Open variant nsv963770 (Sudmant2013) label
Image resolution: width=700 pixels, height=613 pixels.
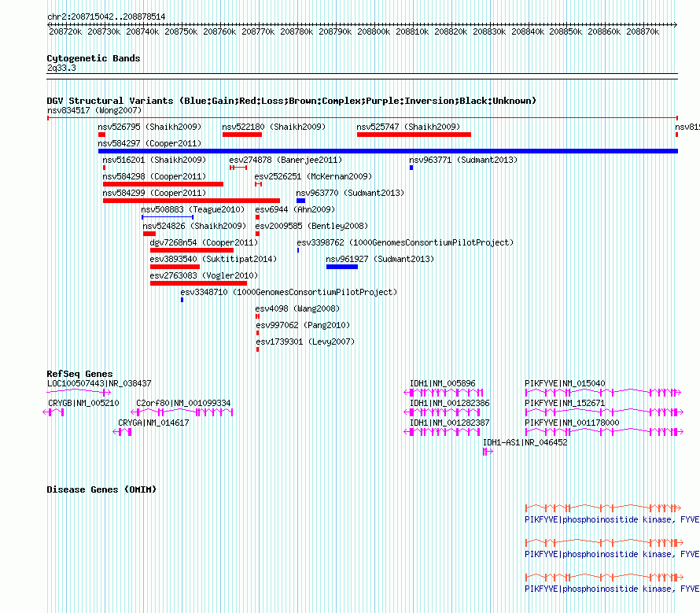(x=350, y=193)
